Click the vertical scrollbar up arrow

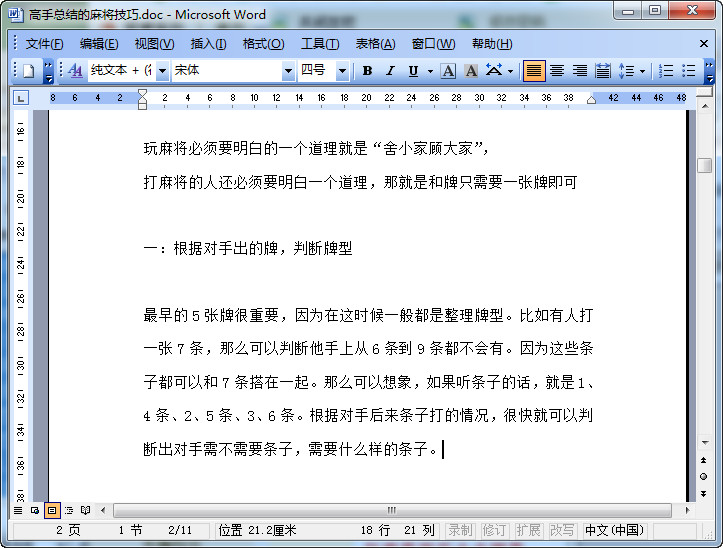coord(704,106)
